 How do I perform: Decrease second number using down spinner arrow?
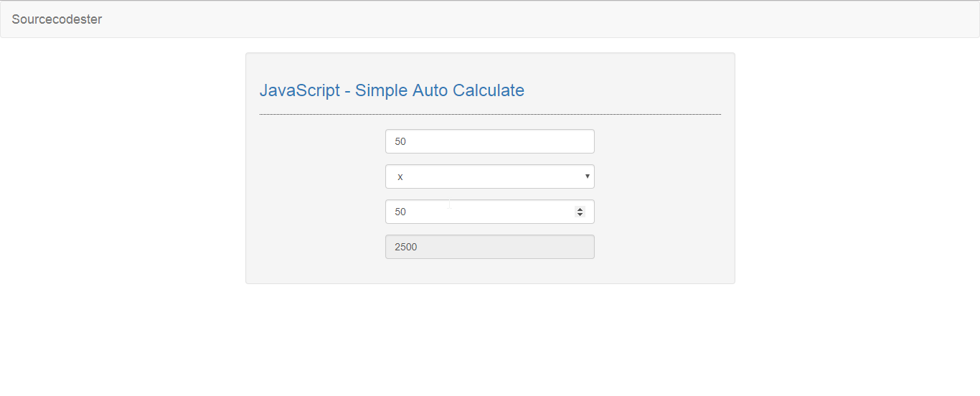coord(580,214)
